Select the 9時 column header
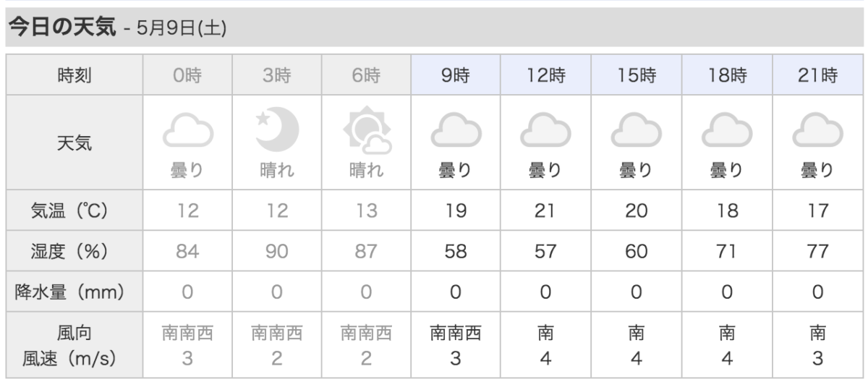 point(456,75)
